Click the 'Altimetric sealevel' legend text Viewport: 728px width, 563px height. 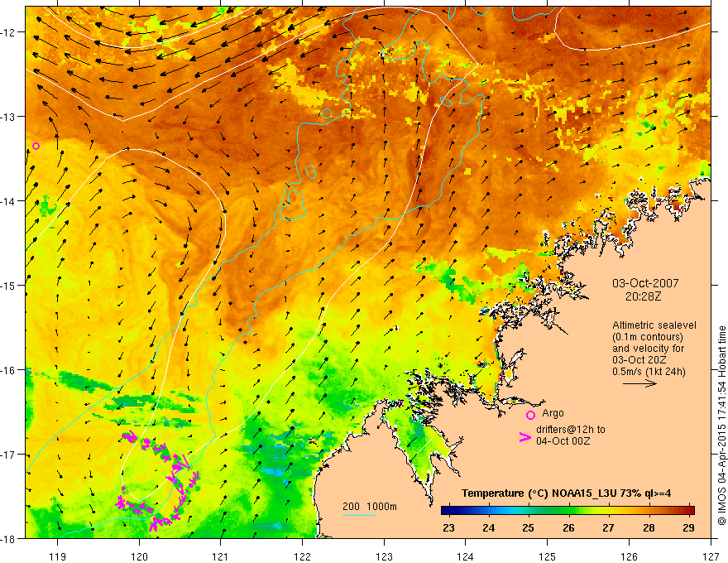pos(654,325)
